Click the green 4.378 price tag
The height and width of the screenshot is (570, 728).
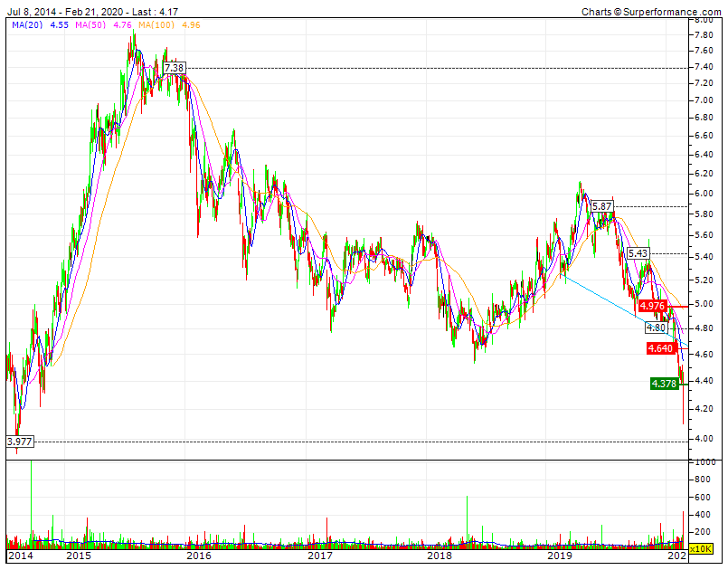point(665,384)
